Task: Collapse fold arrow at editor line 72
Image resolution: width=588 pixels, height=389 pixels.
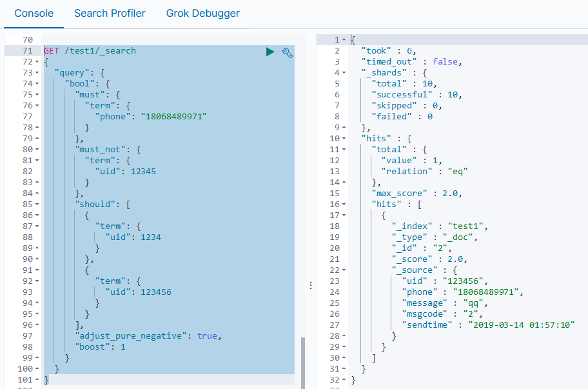Action: tap(37, 61)
